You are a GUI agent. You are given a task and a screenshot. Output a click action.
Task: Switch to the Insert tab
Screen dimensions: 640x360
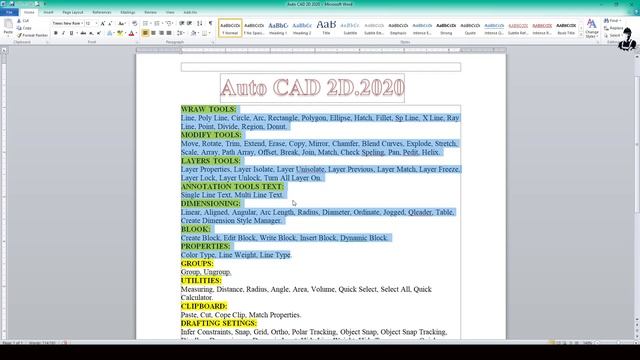[x=48, y=12]
